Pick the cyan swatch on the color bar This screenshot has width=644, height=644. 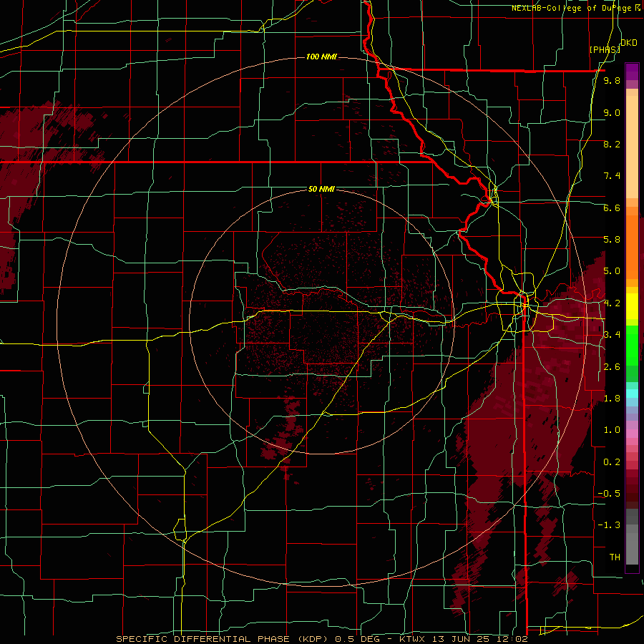(x=632, y=393)
